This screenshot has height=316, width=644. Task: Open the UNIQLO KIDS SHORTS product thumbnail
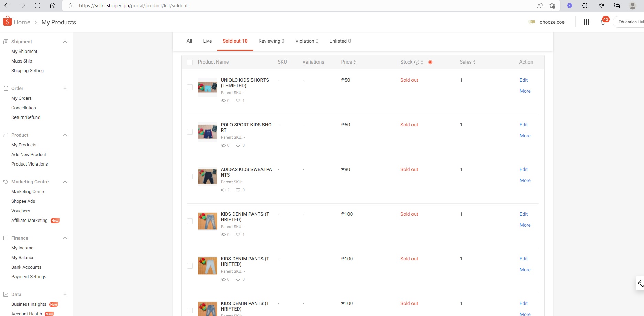coord(208,87)
